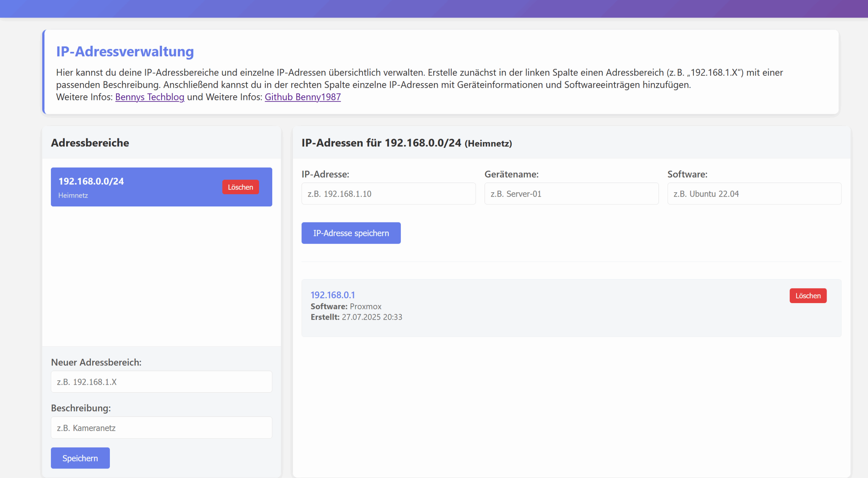Viewport: 868px width, 478px height.
Task: Open the Bennys Techblog link
Action: (x=150, y=97)
